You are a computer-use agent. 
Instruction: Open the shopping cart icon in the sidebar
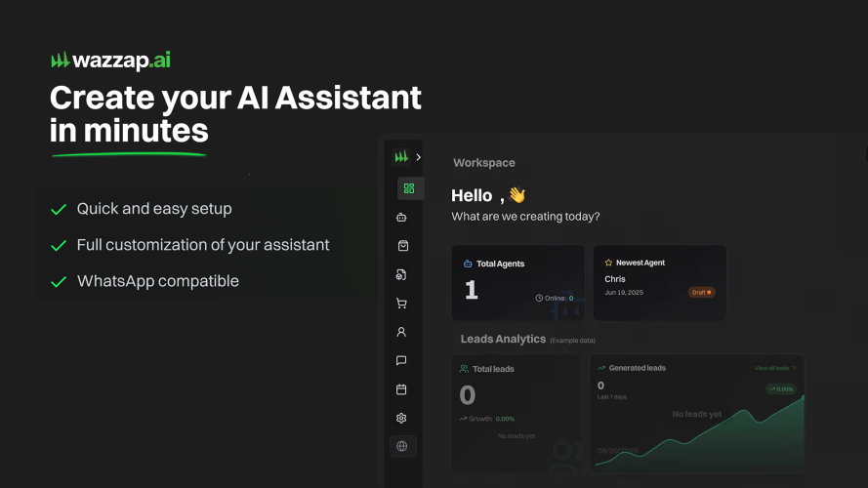click(401, 304)
